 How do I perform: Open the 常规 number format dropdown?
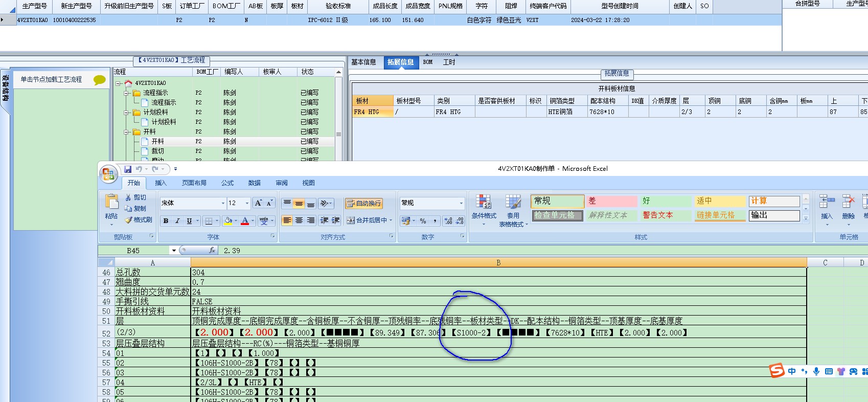(461, 203)
